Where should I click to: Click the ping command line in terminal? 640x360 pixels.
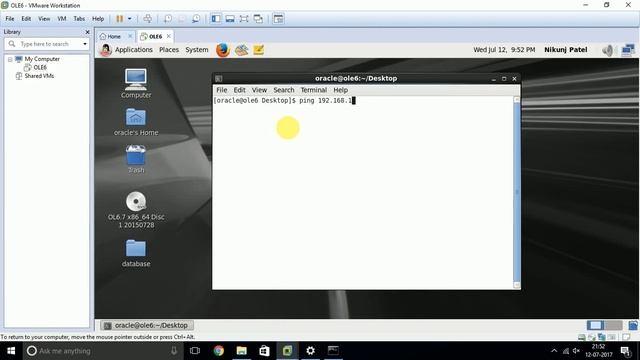pos(284,100)
